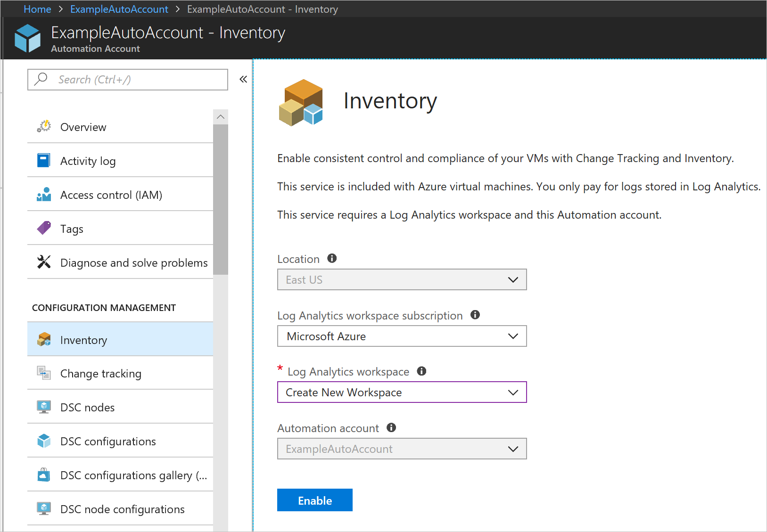
Task: Open the Create New Workspace dropdown
Action: click(402, 392)
